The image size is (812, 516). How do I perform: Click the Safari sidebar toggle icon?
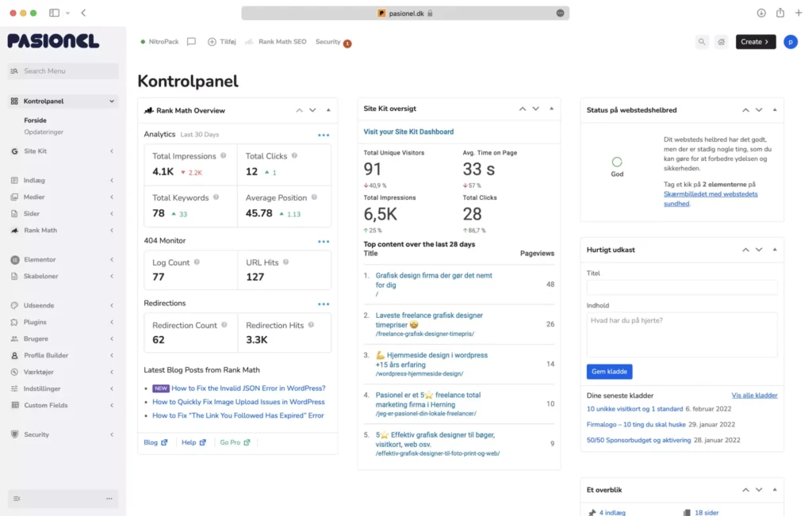pyautogui.click(x=54, y=13)
